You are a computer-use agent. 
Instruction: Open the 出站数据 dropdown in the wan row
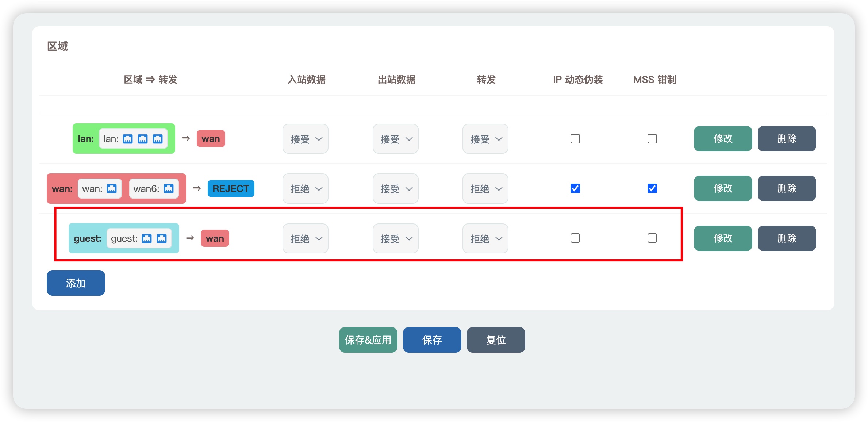coord(395,188)
